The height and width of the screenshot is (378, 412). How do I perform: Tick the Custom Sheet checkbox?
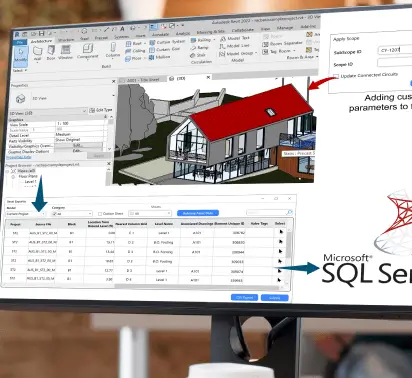(x=100, y=214)
